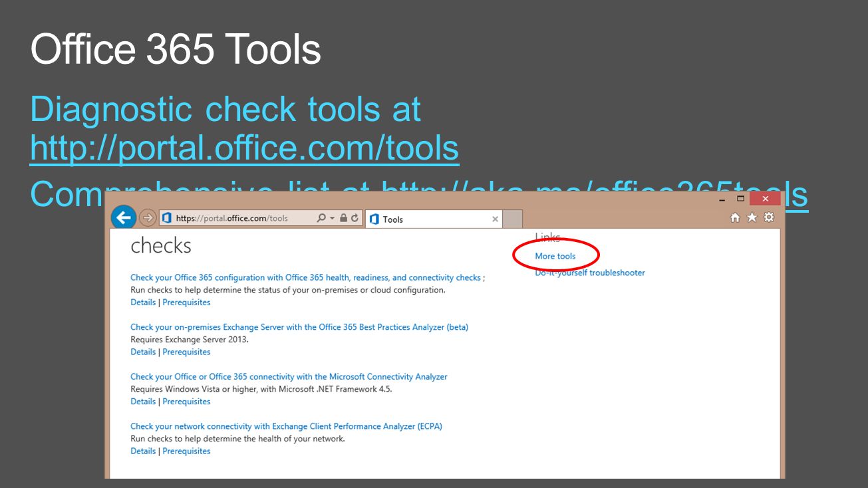Viewport: 868px width, 488px height.
Task: Click the 'Office 365 Tools' slide title
Action: (176, 49)
